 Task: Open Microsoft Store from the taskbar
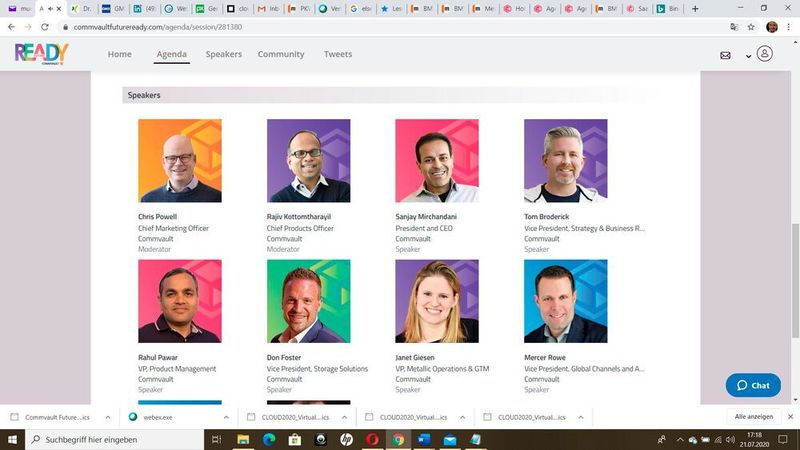click(x=295, y=439)
